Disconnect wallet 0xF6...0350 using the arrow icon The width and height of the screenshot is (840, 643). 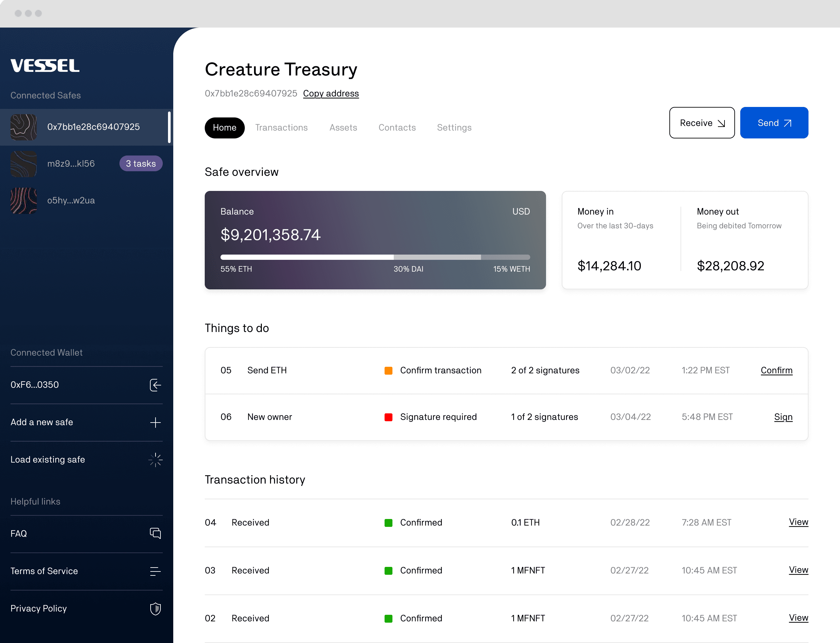coord(156,385)
